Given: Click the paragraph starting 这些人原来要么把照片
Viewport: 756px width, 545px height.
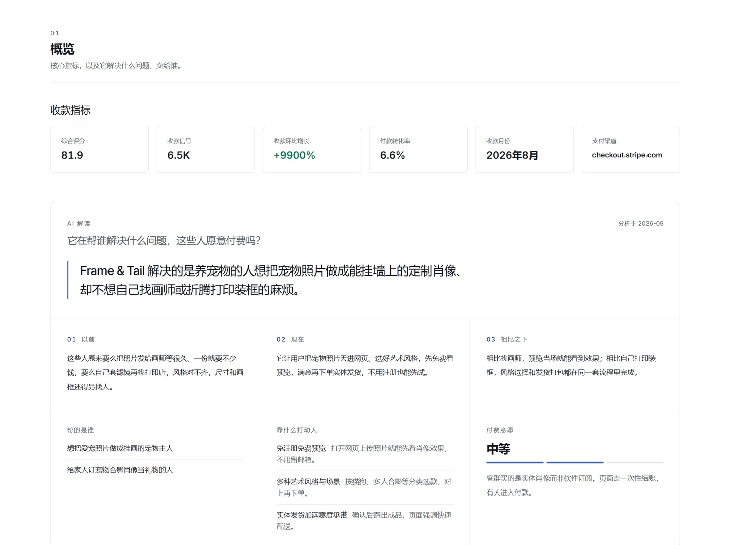Looking at the screenshot, I should tap(155, 372).
